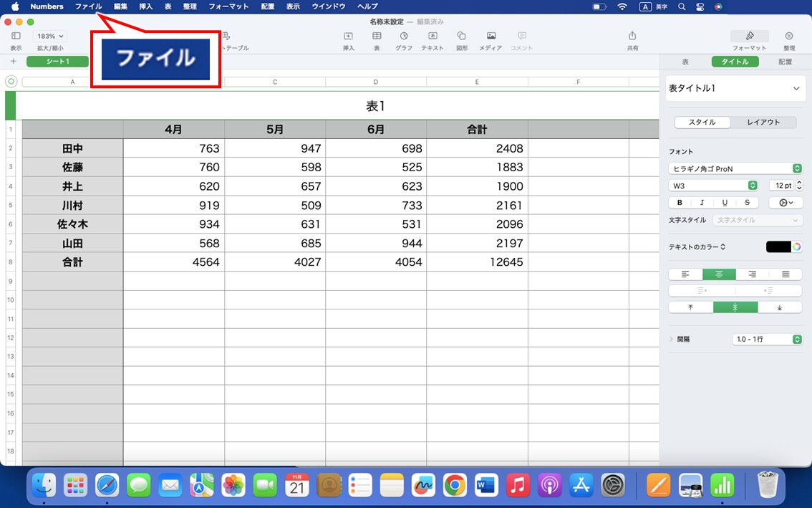Open the 共有 (Share) toolbar icon

[632, 37]
